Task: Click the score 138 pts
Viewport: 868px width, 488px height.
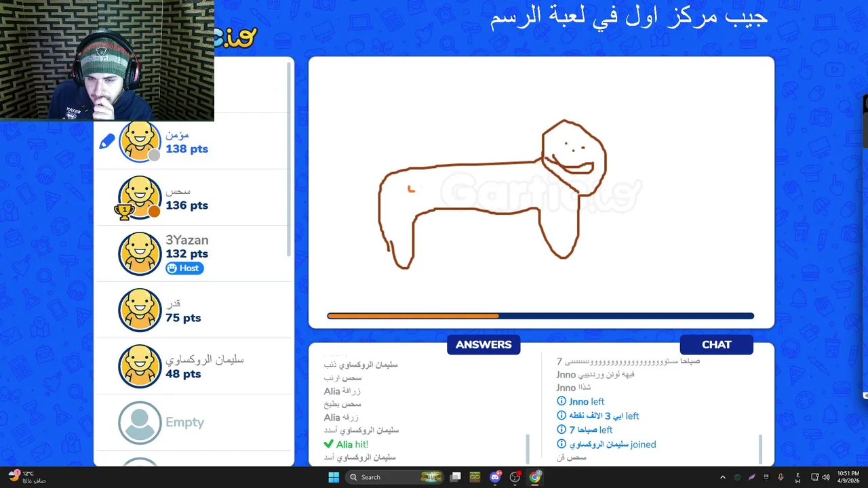Action: coord(186,149)
